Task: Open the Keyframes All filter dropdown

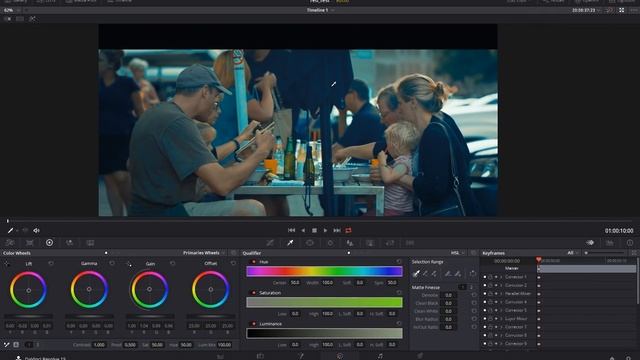Action: tap(573, 253)
